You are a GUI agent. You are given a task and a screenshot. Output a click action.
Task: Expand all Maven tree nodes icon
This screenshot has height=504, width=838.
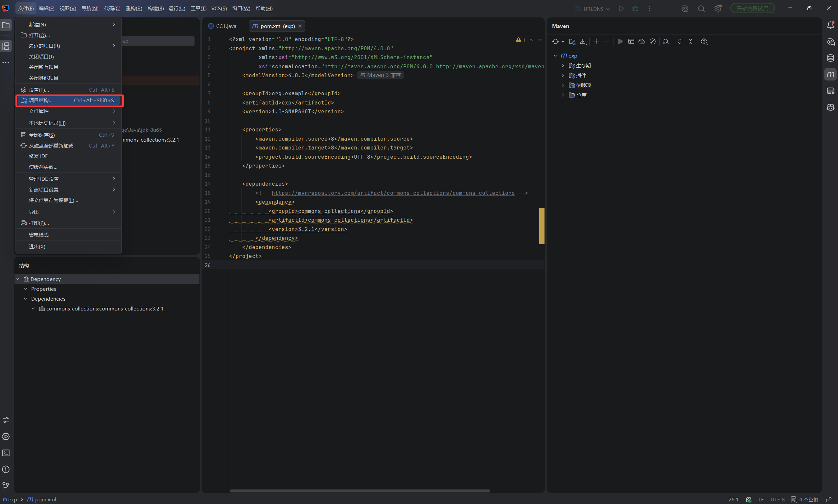point(679,41)
